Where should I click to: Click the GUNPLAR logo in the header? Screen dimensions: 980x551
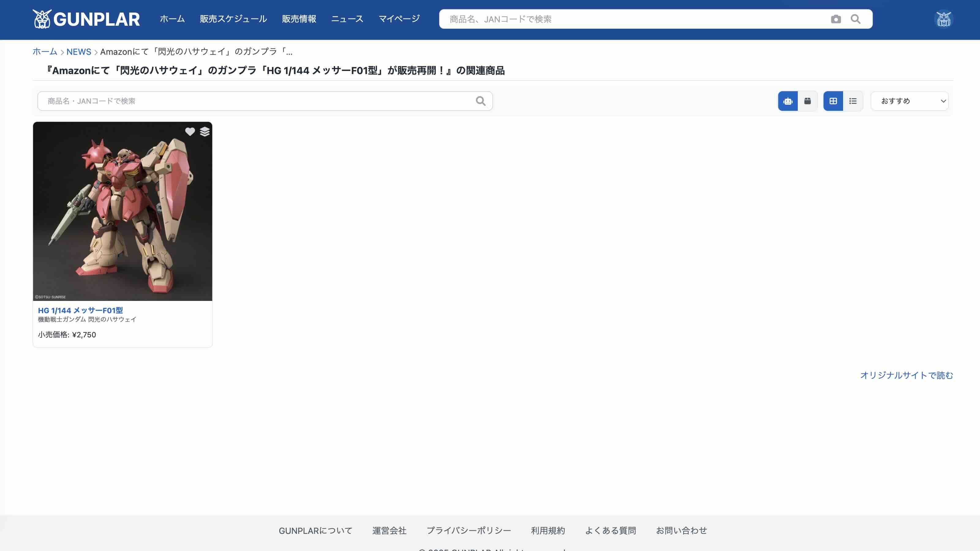click(86, 19)
